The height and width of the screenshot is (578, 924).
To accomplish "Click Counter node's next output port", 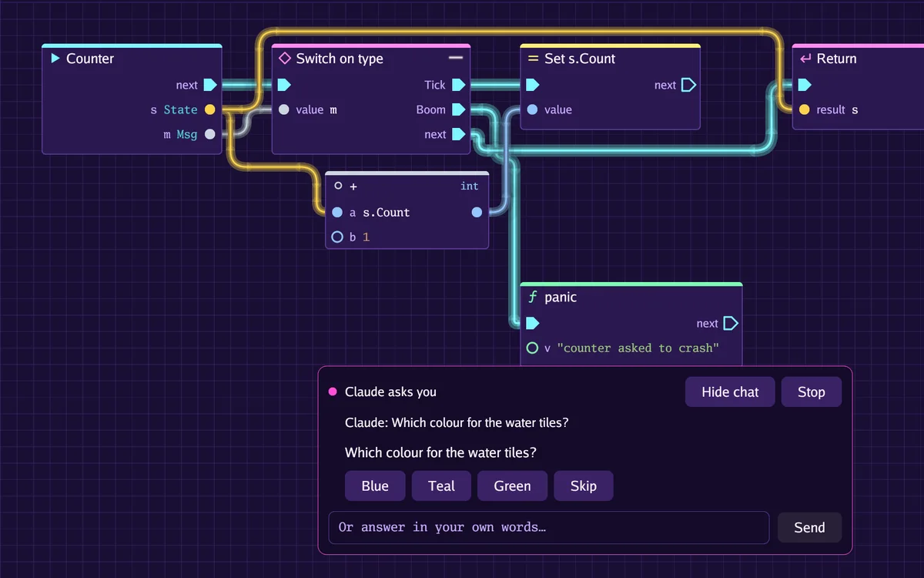I will (x=209, y=85).
